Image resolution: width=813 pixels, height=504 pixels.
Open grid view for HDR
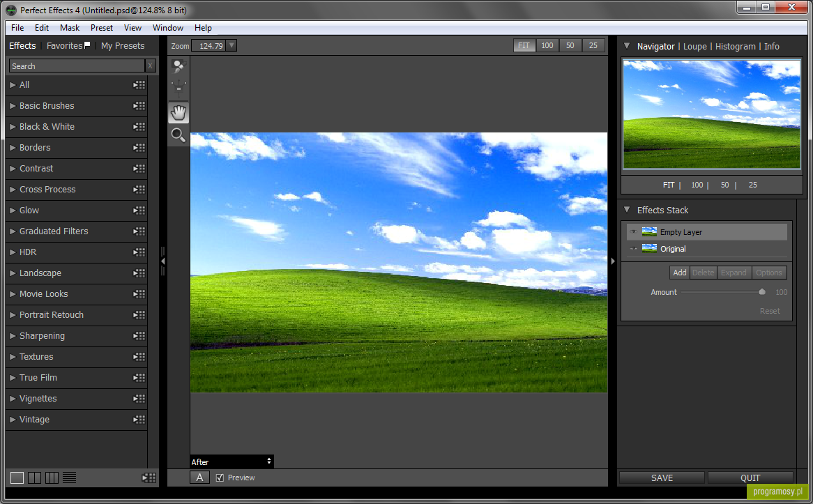point(139,252)
